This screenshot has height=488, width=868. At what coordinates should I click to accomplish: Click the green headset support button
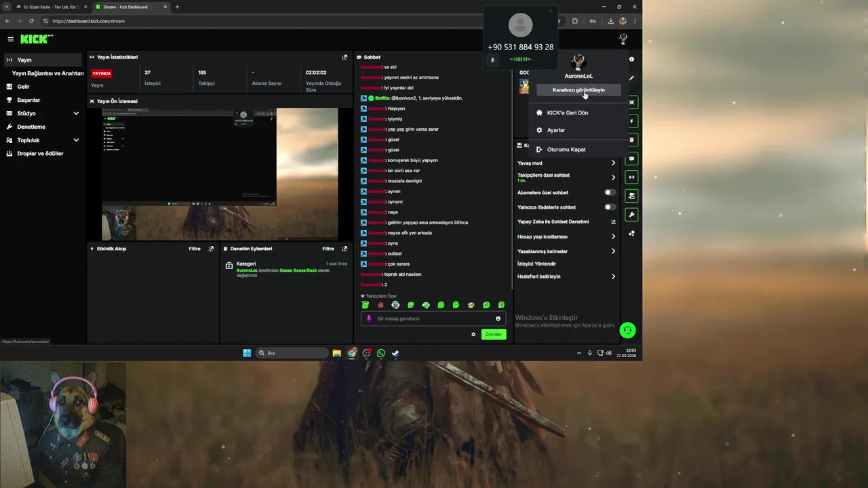click(x=627, y=330)
